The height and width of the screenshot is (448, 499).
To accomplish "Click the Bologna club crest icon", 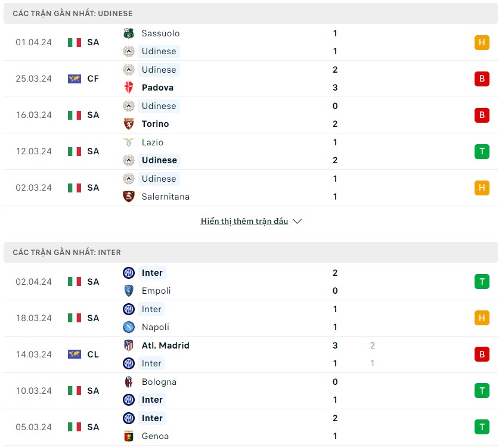I will pos(129,382).
